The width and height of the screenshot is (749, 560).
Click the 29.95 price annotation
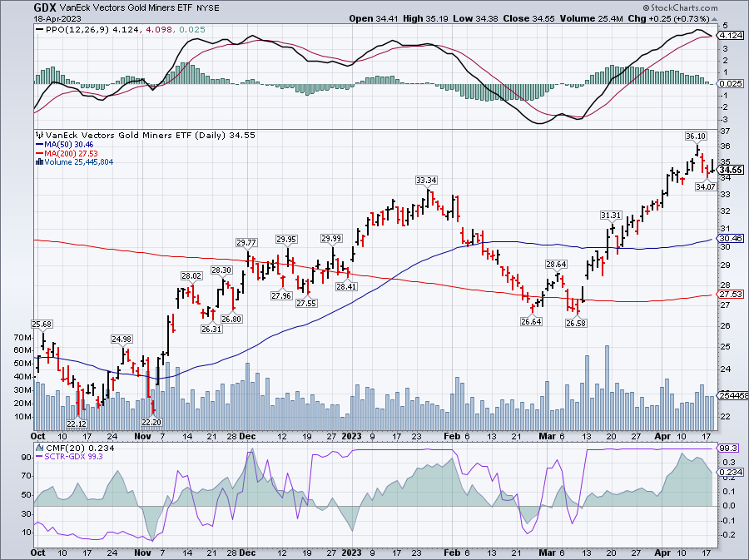click(x=286, y=239)
